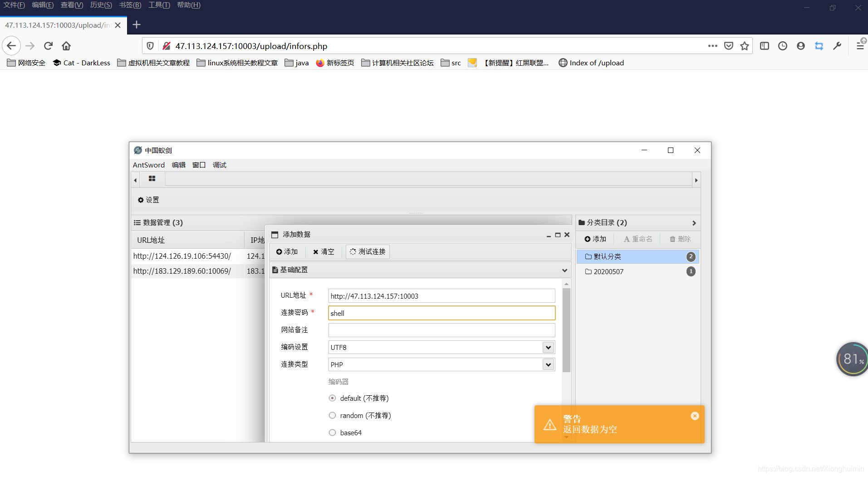Open the 调试 menu in AntSword
The width and height of the screenshot is (868, 477).
tap(220, 165)
